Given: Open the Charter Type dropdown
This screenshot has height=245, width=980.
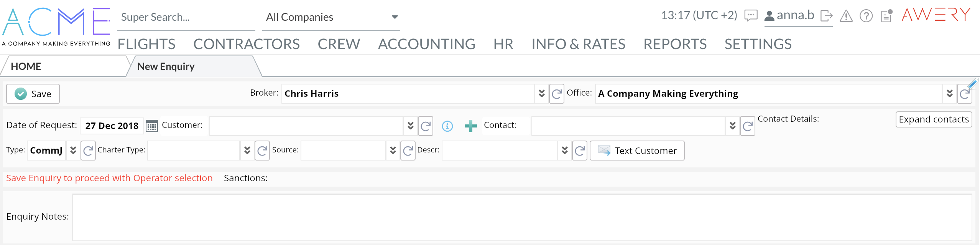Looking at the screenshot, I should pyautogui.click(x=247, y=151).
